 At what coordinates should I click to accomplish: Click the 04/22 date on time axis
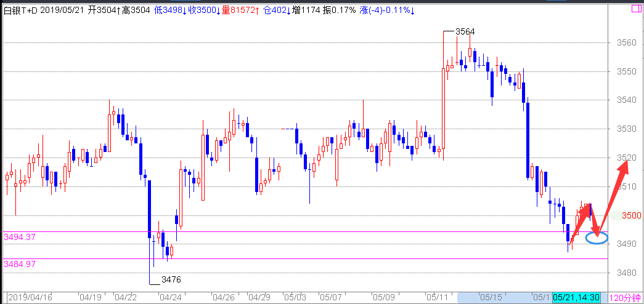pos(126,297)
